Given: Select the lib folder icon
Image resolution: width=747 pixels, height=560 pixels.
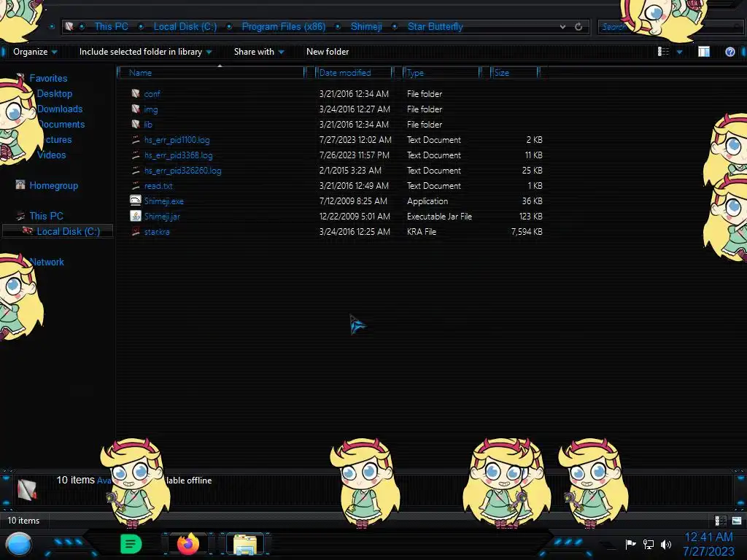Looking at the screenshot, I should point(136,124).
